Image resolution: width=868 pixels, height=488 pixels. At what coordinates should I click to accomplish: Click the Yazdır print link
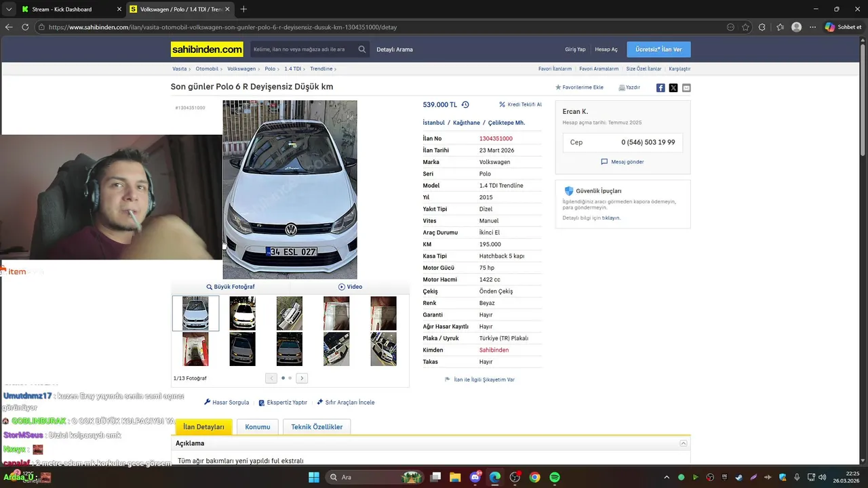coord(629,87)
